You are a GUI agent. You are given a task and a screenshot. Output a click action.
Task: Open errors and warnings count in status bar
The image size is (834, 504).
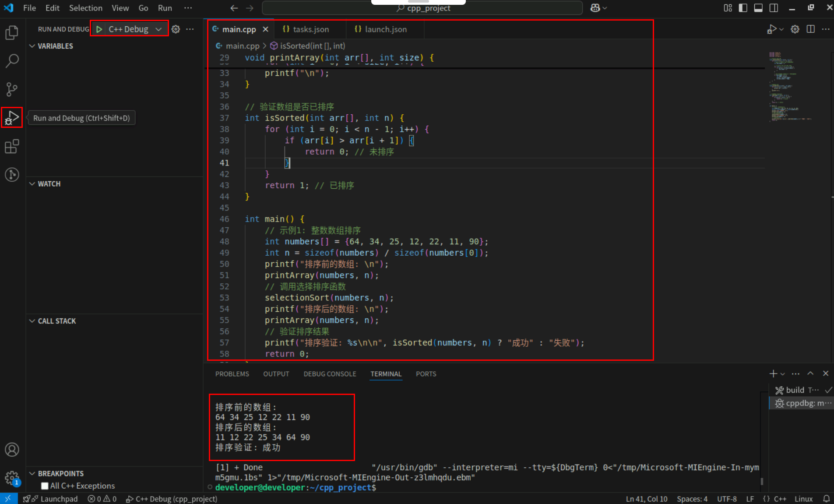click(x=102, y=499)
